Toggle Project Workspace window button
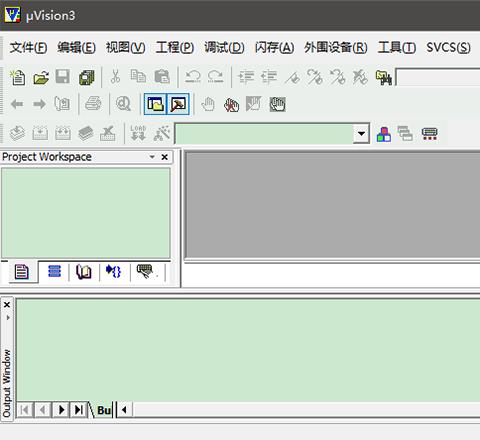The width and height of the screenshot is (480, 440). tap(155, 104)
